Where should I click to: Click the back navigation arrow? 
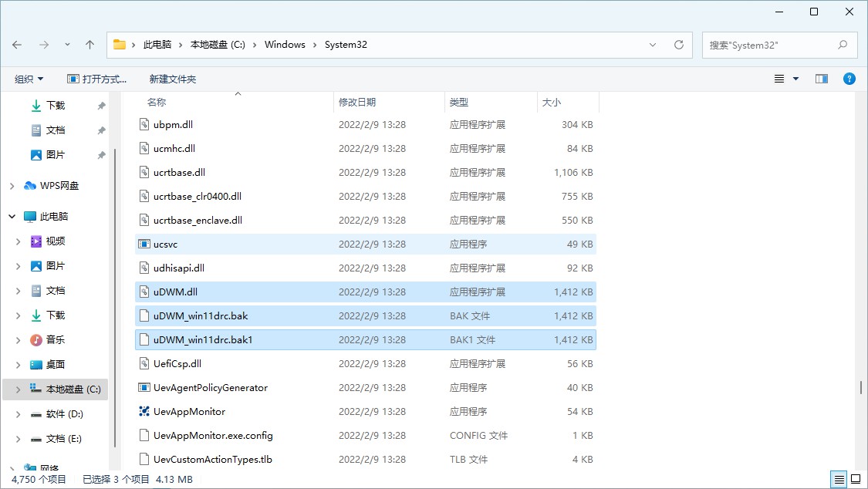tap(17, 45)
